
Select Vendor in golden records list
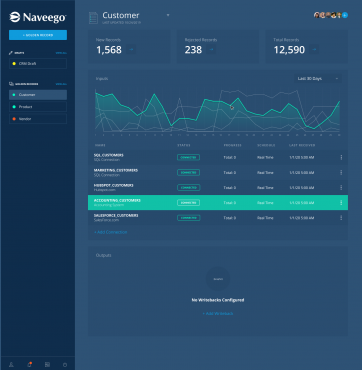[38, 119]
